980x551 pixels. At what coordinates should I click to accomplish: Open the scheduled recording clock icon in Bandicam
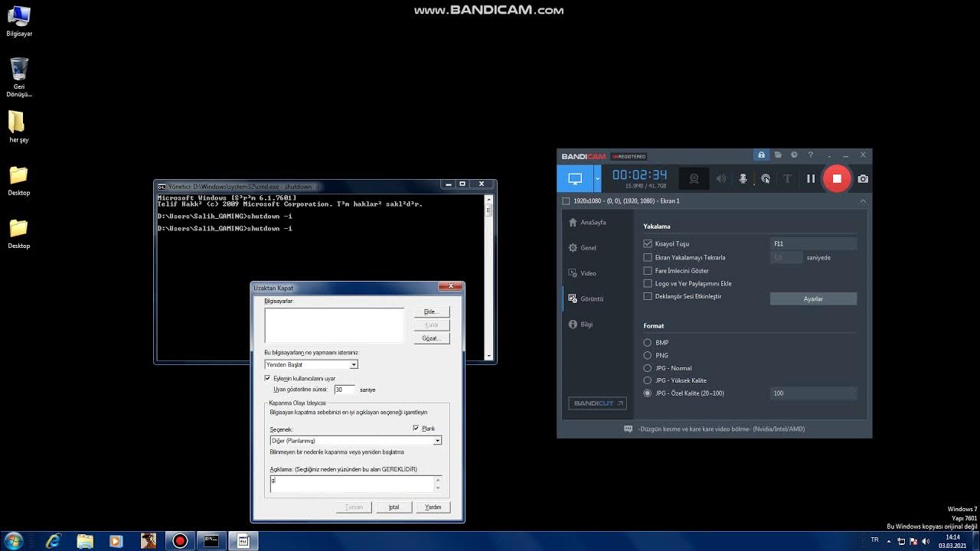point(794,155)
